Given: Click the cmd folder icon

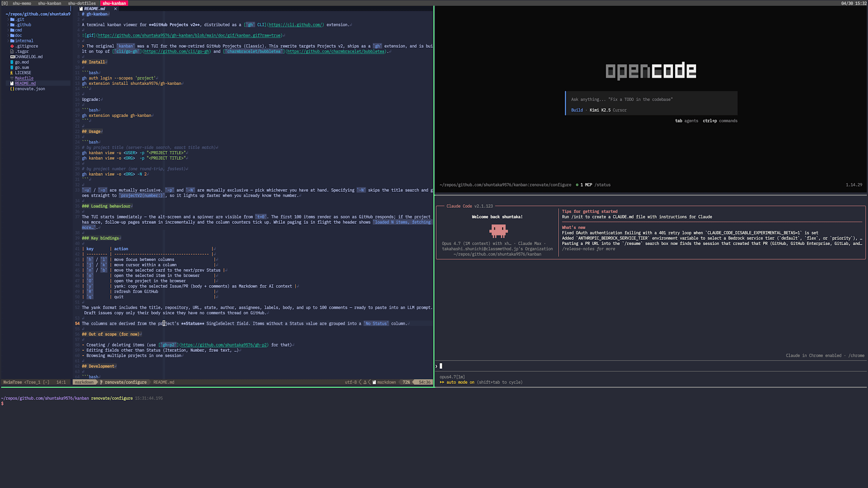Looking at the screenshot, I should [x=12, y=30].
